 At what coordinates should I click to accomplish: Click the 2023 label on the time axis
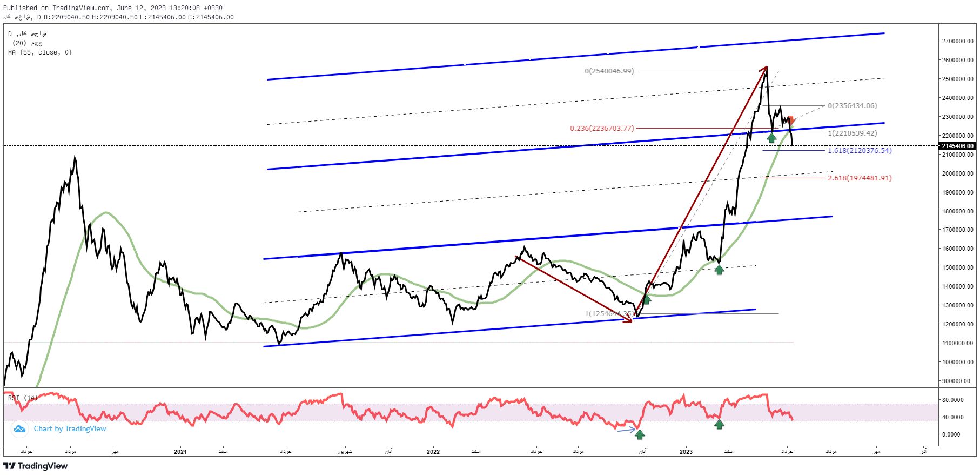[x=686, y=451]
